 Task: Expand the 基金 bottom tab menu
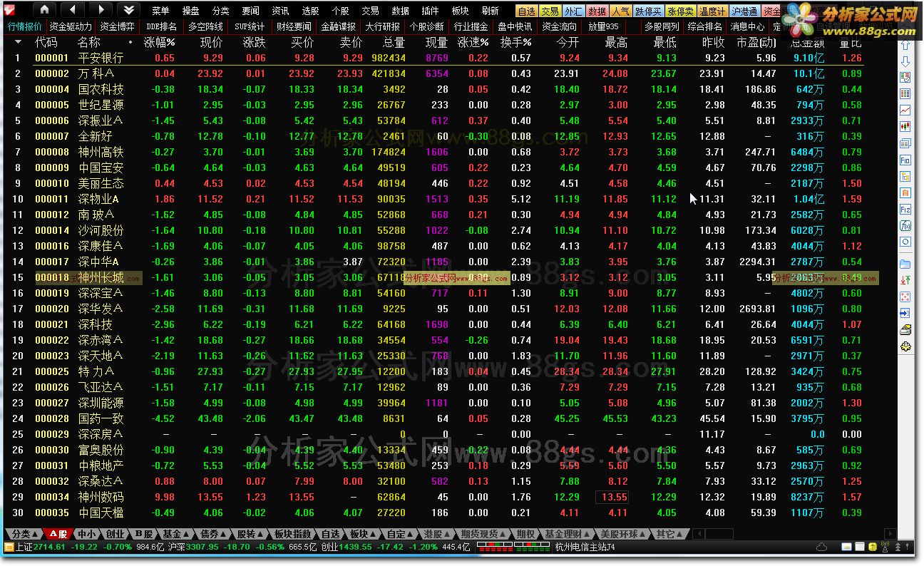(x=176, y=534)
